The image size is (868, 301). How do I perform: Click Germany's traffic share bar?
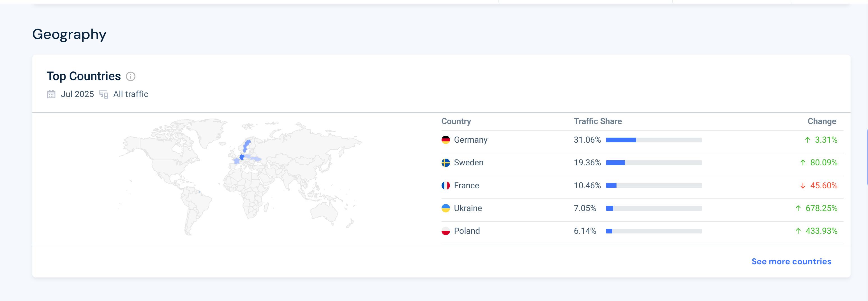click(x=654, y=140)
